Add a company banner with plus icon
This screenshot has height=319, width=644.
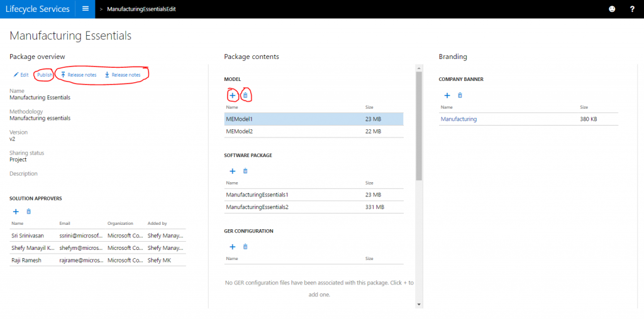pyautogui.click(x=447, y=95)
